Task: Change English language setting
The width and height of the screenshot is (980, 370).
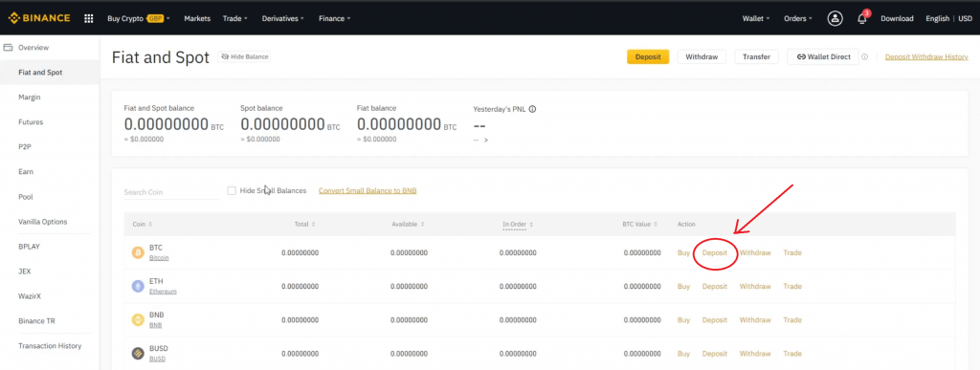Action: pos(938,19)
